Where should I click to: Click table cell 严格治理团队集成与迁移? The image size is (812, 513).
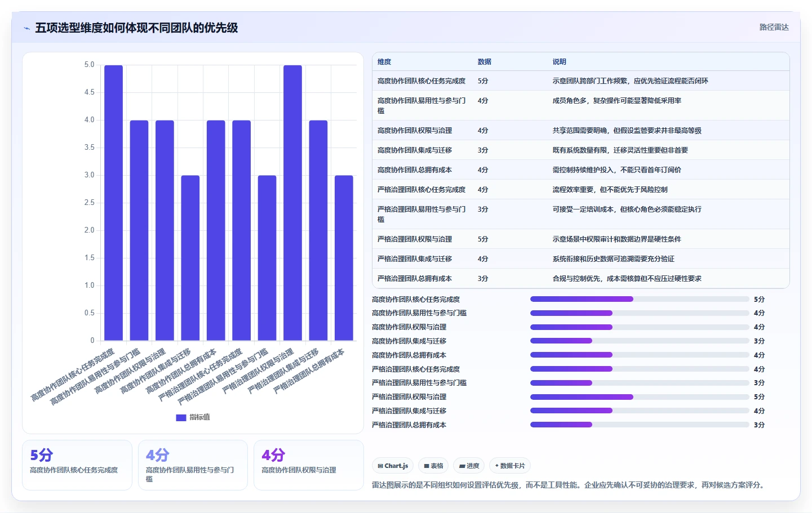pos(415,259)
